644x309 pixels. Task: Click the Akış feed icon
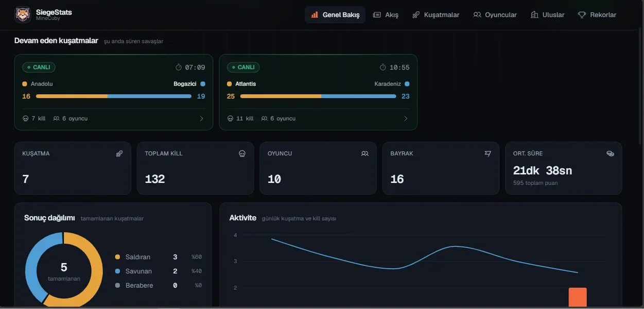coord(377,15)
